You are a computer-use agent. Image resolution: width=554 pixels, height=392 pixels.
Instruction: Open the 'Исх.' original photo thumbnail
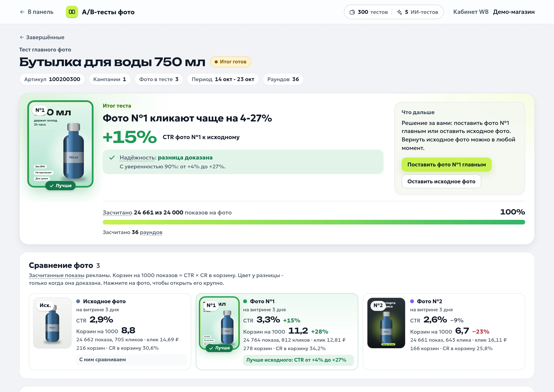pos(53,323)
